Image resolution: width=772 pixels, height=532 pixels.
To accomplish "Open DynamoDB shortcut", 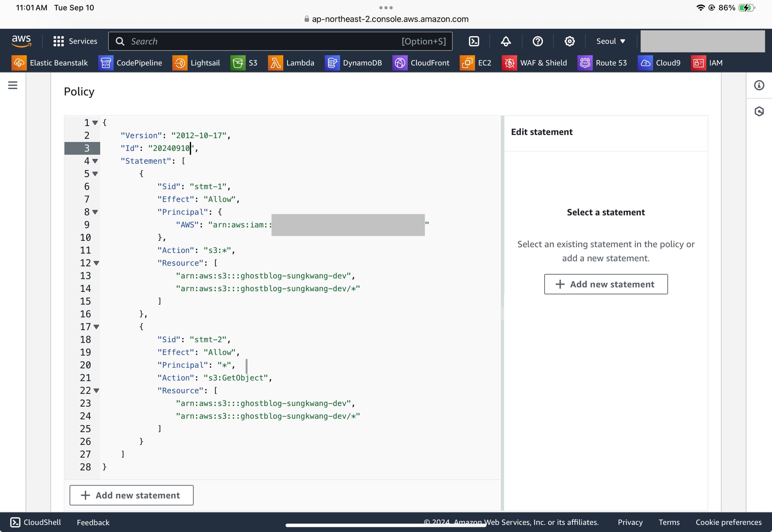I will click(x=353, y=63).
